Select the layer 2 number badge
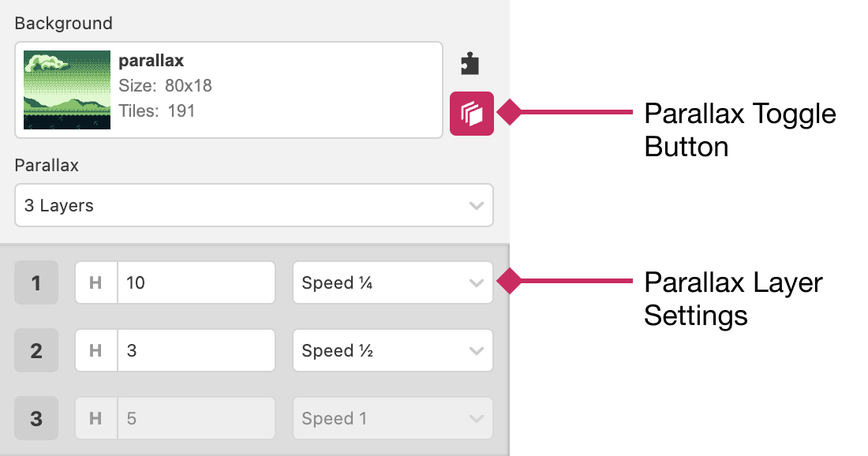Screen dimensions: 868x456 click(36, 350)
